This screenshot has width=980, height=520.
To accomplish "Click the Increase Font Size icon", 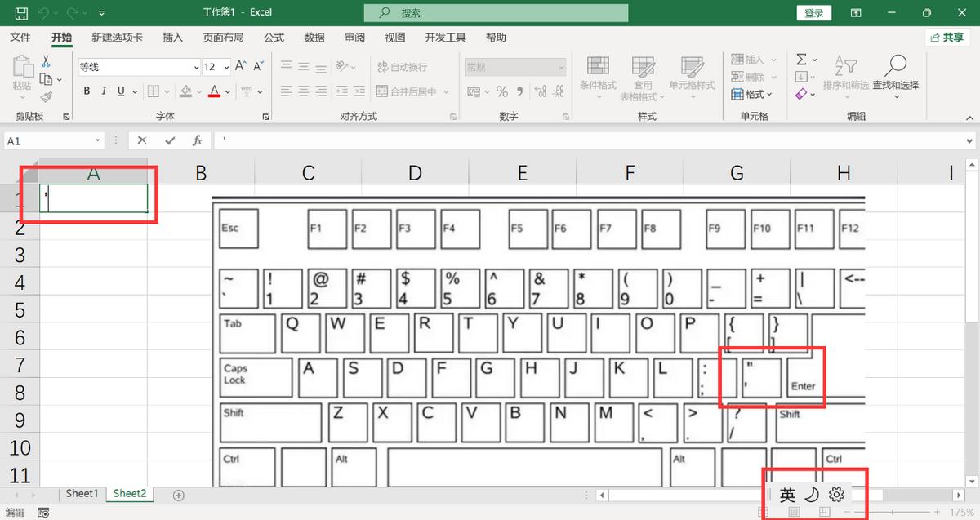I will click(x=240, y=67).
